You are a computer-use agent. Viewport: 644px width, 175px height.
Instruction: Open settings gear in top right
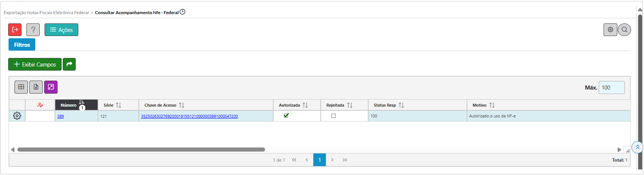click(610, 30)
